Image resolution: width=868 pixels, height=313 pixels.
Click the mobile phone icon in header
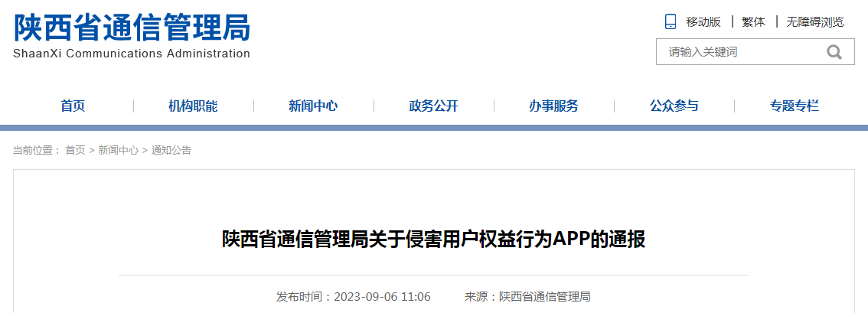click(671, 21)
